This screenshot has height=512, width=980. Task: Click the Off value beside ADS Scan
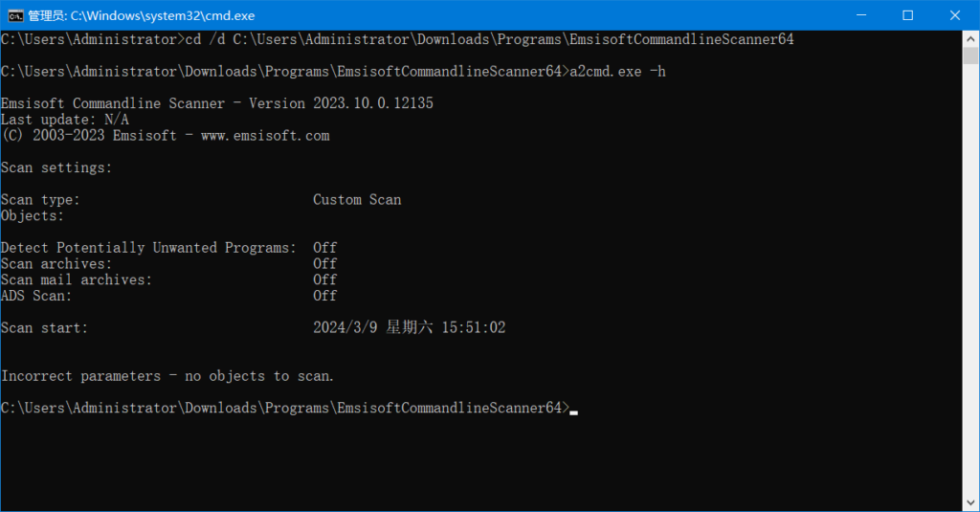pos(325,296)
